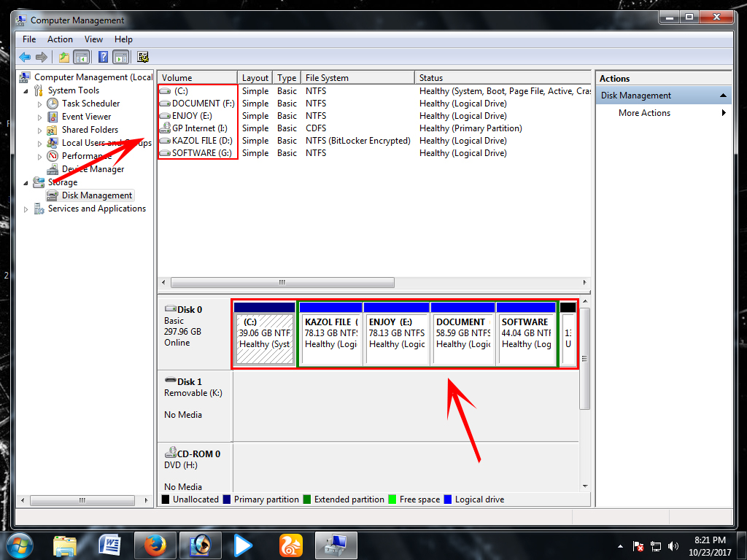The image size is (747, 560).
Task: Select the DOCUMENT partition block
Action: click(x=462, y=334)
